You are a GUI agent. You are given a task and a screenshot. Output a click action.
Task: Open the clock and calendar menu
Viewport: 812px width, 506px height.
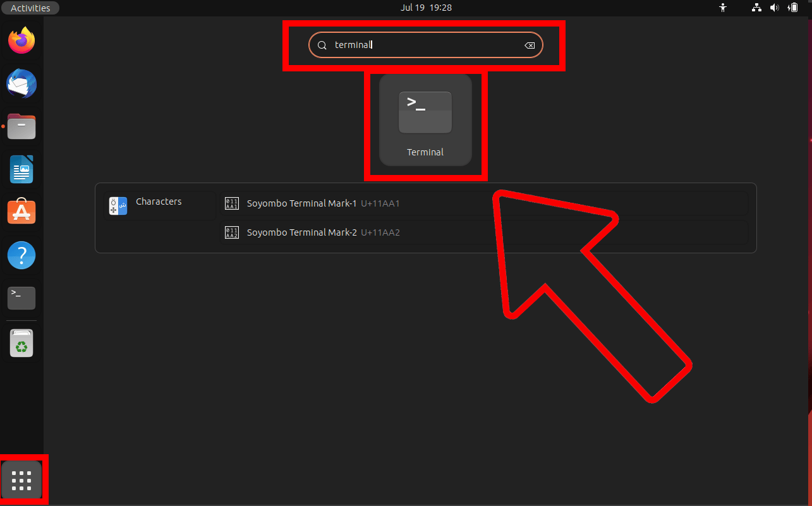[426, 8]
